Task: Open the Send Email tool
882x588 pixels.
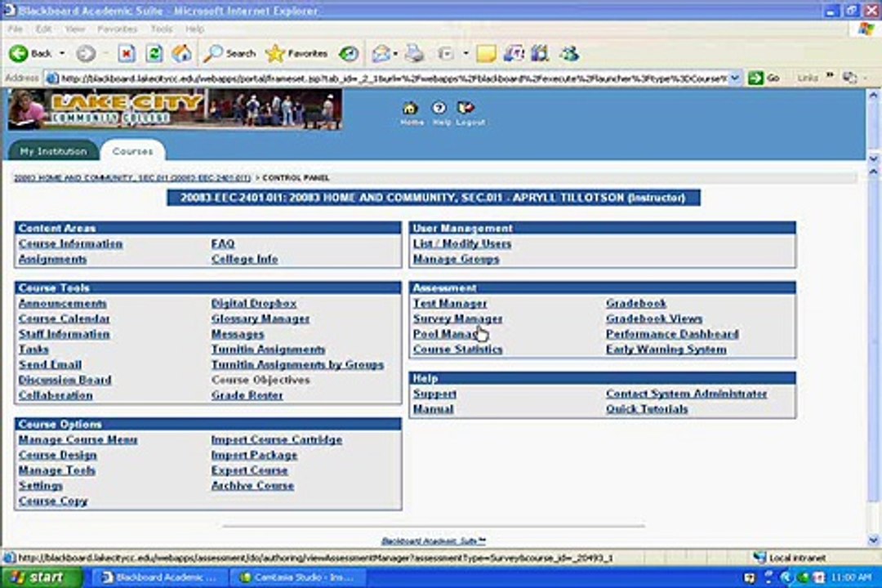Action: (50, 364)
